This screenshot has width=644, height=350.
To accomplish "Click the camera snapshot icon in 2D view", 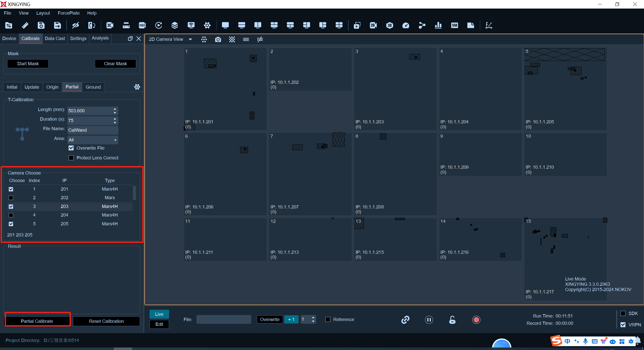I will 218,40.
